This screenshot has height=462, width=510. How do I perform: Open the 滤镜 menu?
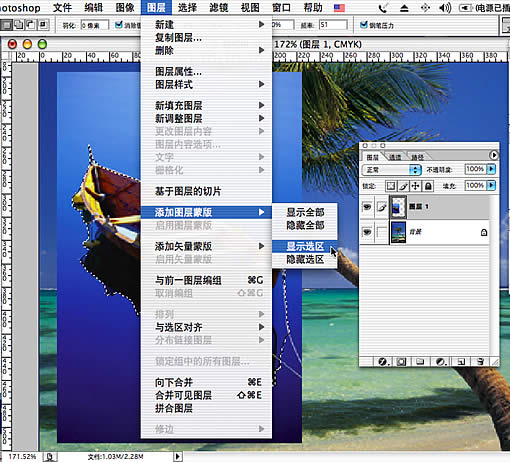click(219, 7)
